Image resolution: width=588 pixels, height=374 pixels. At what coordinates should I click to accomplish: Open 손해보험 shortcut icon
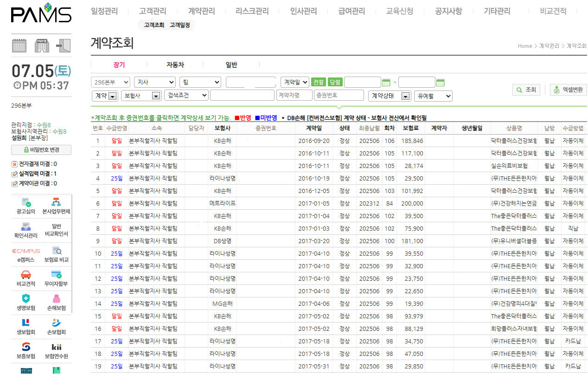coord(56,298)
